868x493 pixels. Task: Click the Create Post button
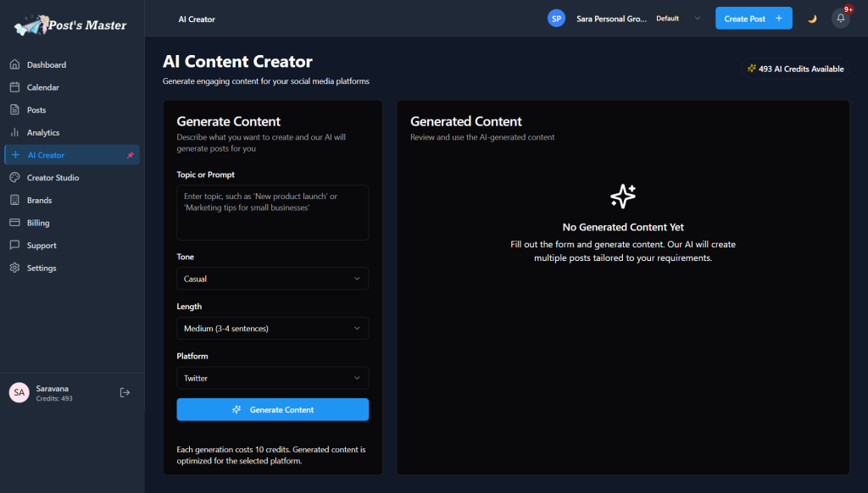coord(753,19)
